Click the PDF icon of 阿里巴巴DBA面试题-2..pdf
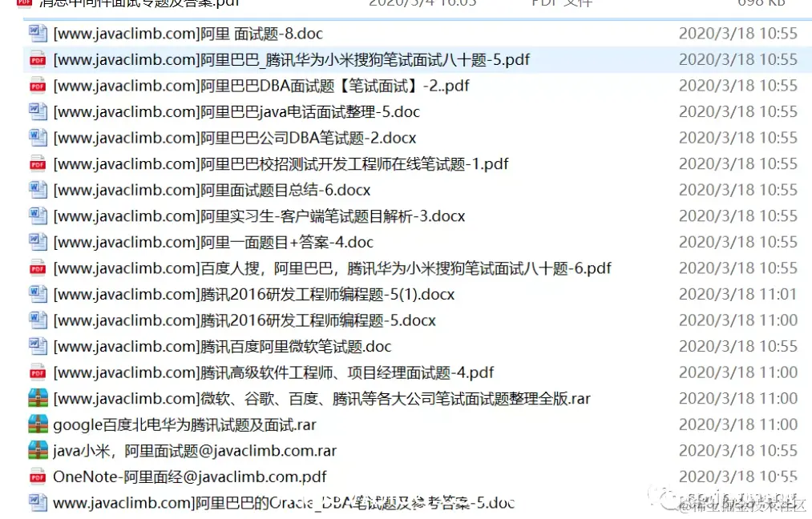Image resolution: width=812 pixels, height=519 pixels. (38, 86)
